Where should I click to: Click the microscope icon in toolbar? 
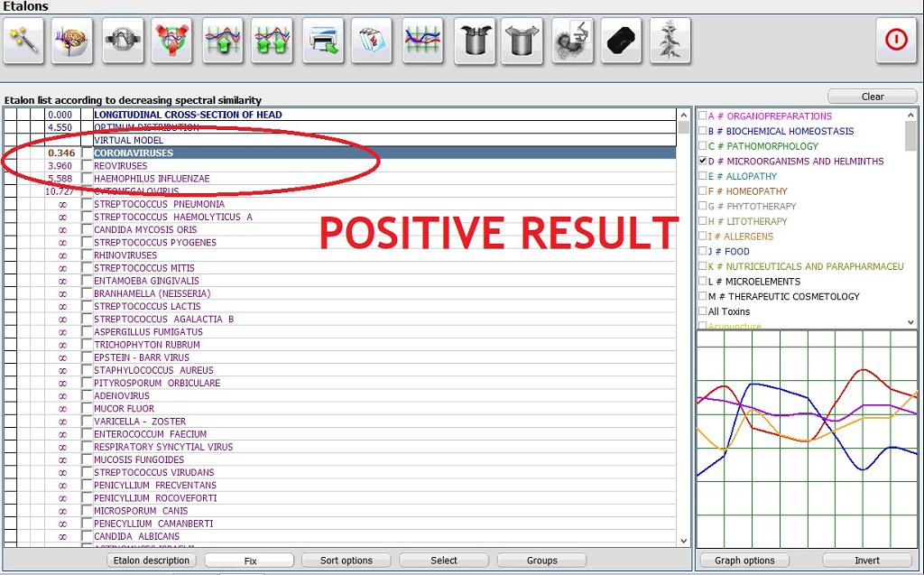[572, 42]
